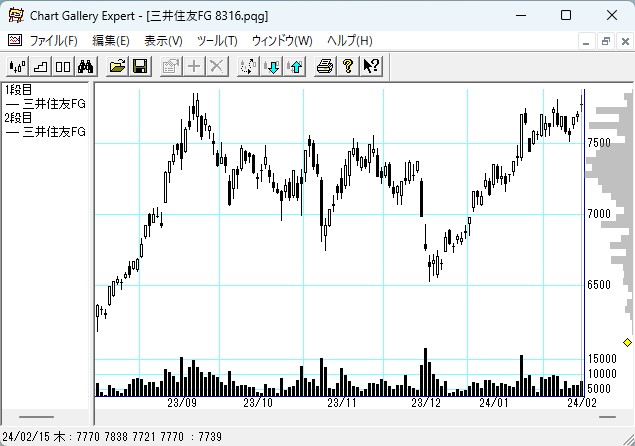Open the 表示(V) menu

163,41
